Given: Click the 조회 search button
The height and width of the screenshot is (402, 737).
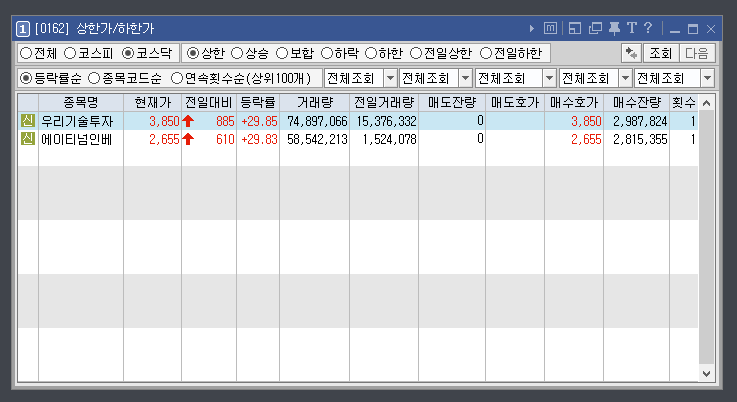Looking at the screenshot, I should (661, 53).
